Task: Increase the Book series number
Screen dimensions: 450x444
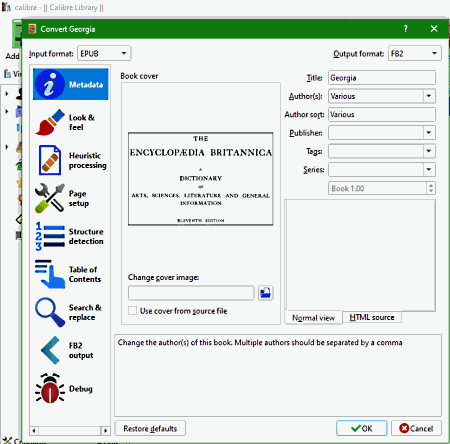Action: click(431, 185)
